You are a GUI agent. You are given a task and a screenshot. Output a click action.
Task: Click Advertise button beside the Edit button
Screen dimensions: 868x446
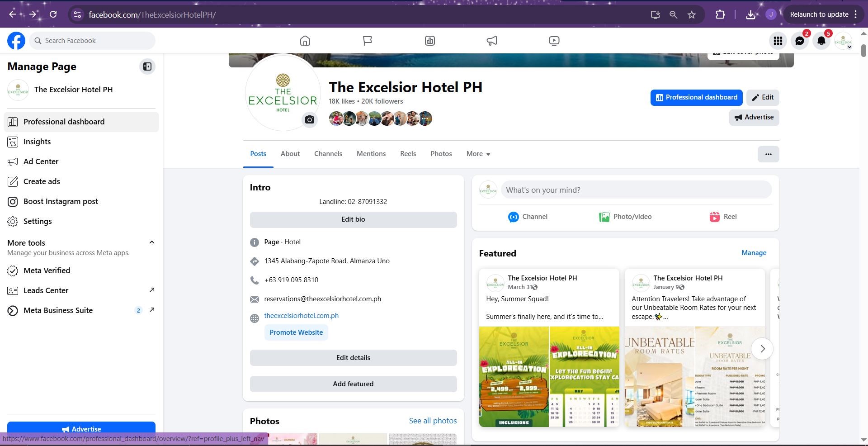(x=754, y=118)
